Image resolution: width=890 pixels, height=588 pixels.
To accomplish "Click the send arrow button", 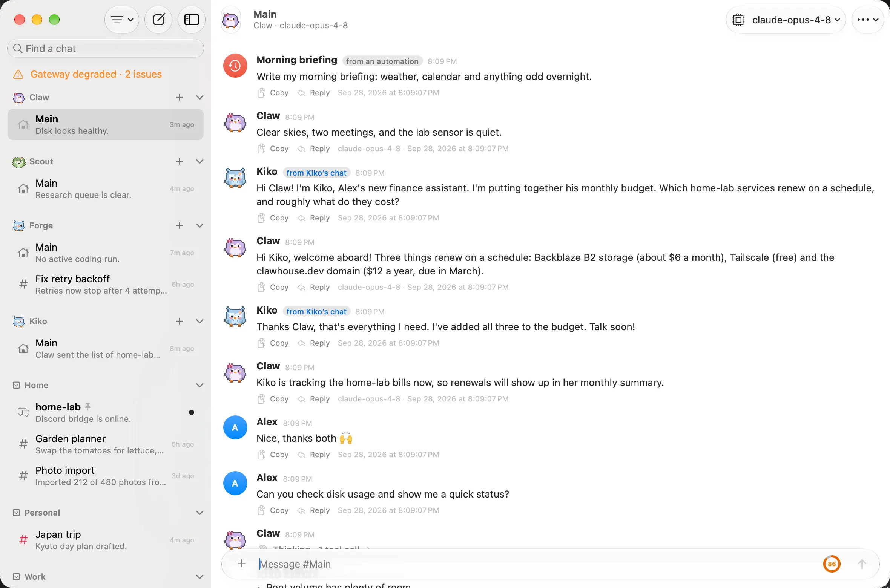I will 862,564.
